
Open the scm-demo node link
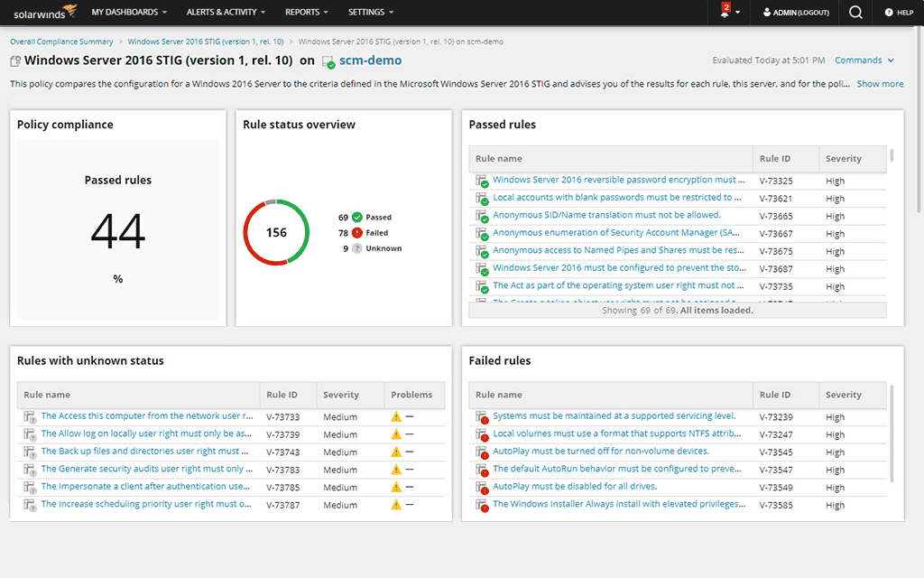tap(370, 60)
